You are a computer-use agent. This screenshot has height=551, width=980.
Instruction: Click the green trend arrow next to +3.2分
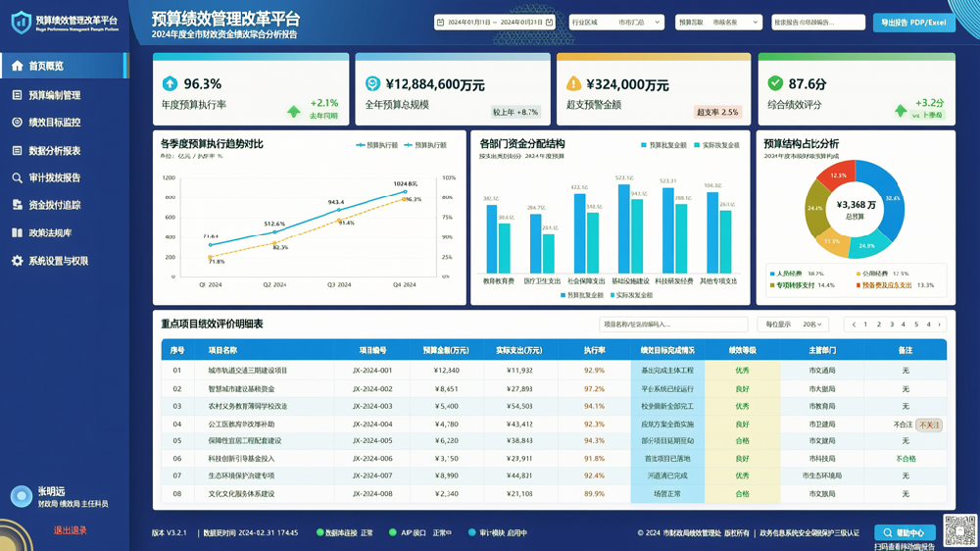click(x=900, y=111)
